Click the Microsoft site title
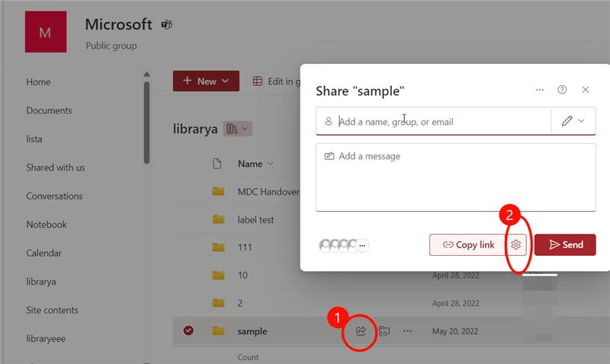Image resolution: width=610 pixels, height=364 pixels. coord(119,24)
